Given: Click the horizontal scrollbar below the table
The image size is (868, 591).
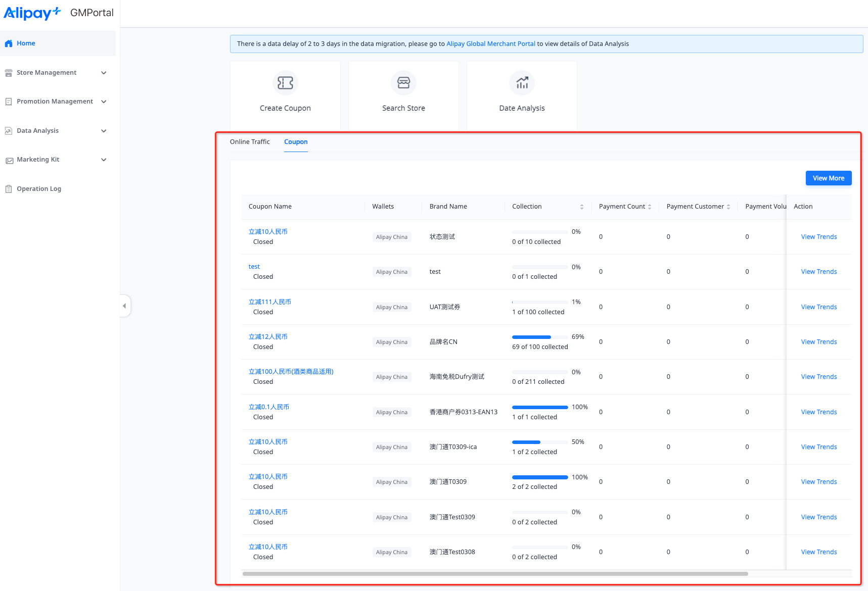Looking at the screenshot, I should tap(495, 574).
